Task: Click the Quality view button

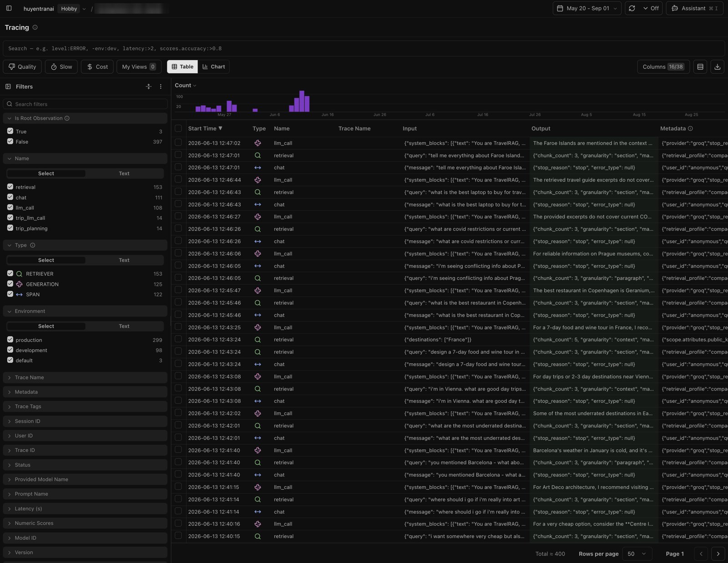Action: (22, 67)
